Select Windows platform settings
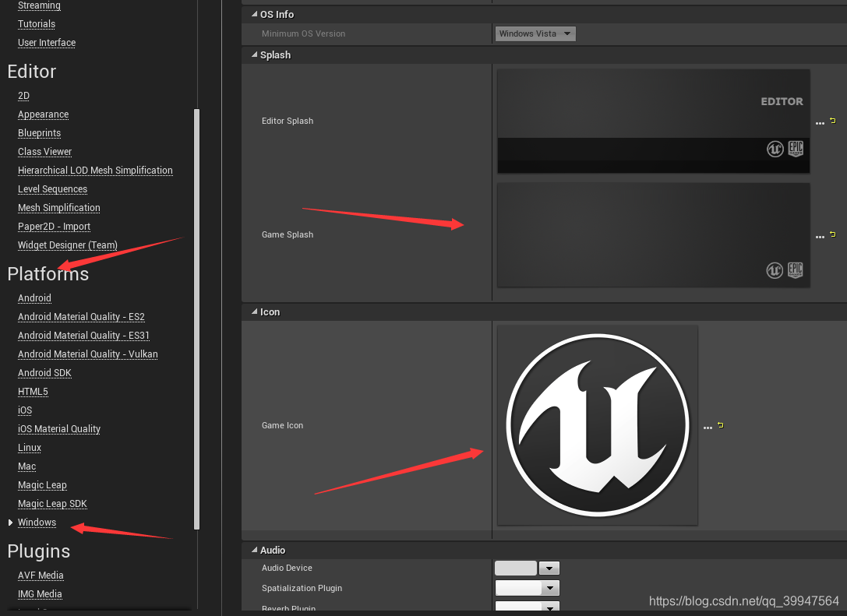This screenshot has height=616, width=847. click(37, 523)
